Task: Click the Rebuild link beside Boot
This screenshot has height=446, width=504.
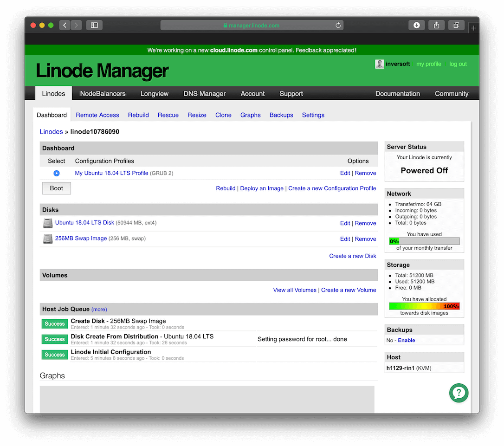Action: pyautogui.click(x=226, y=188)
